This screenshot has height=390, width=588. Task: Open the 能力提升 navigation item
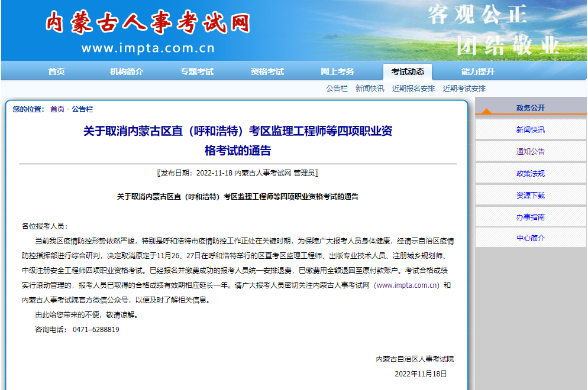coord(477,71)
